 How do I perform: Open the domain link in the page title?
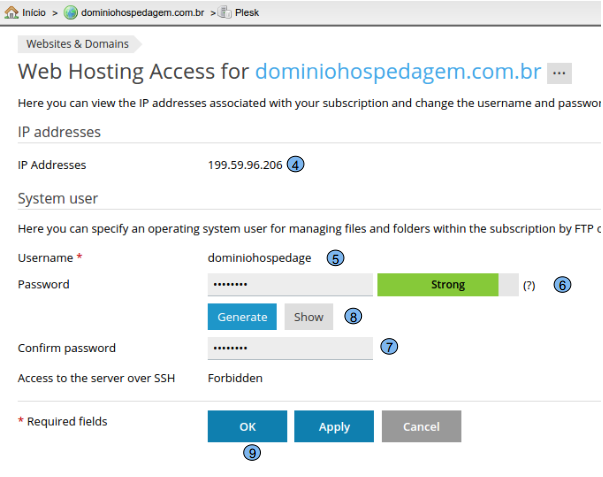pos(397,72)
